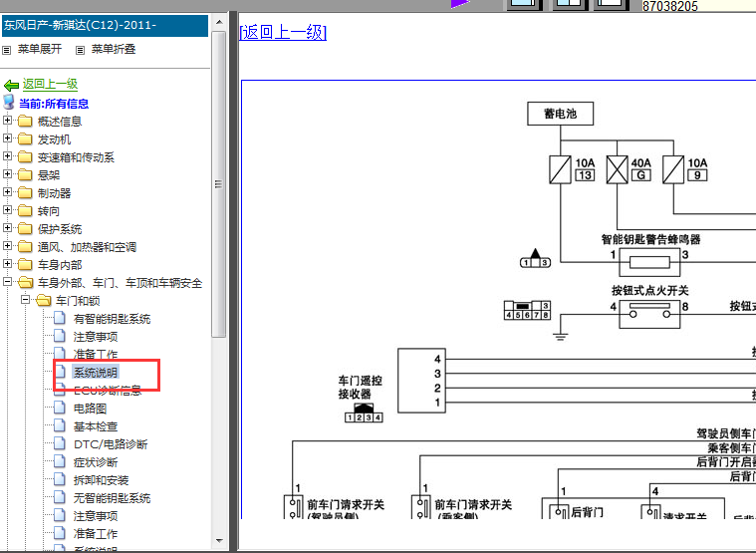Click the 当前:所有信息 label
The image size is (756, 553).
tap(54, 104)
